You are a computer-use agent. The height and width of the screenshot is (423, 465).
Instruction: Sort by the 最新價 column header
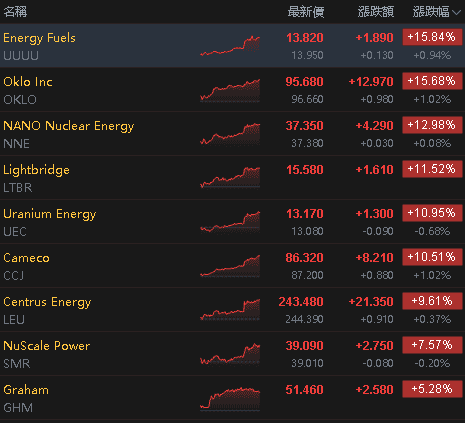pos(306,12)
